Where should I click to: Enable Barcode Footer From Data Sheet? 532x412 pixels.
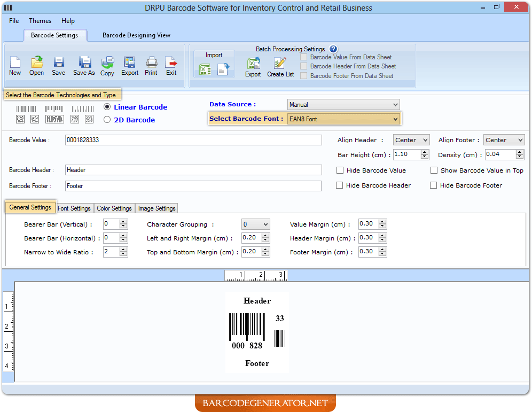tap(304, 76)
